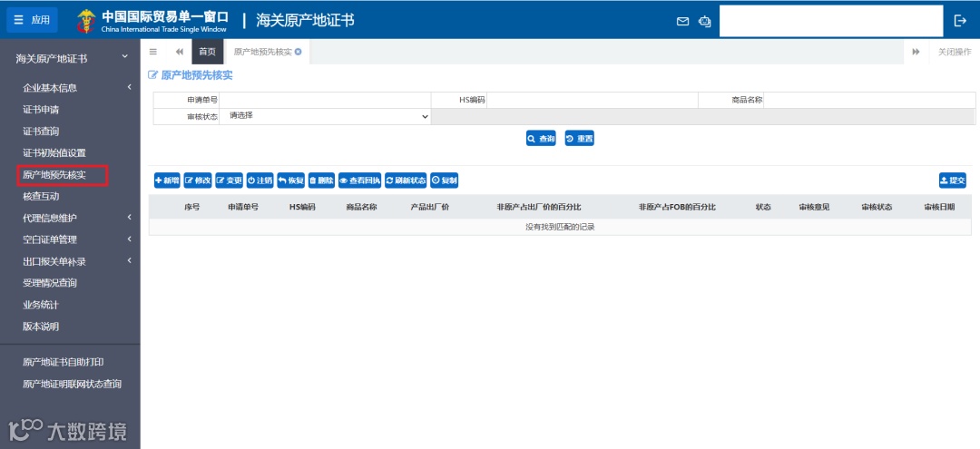Image resolution: width=980 pixels, height=449 pixels.
Task: Open the 应用 hamburger menu
Action: (32, 20)
